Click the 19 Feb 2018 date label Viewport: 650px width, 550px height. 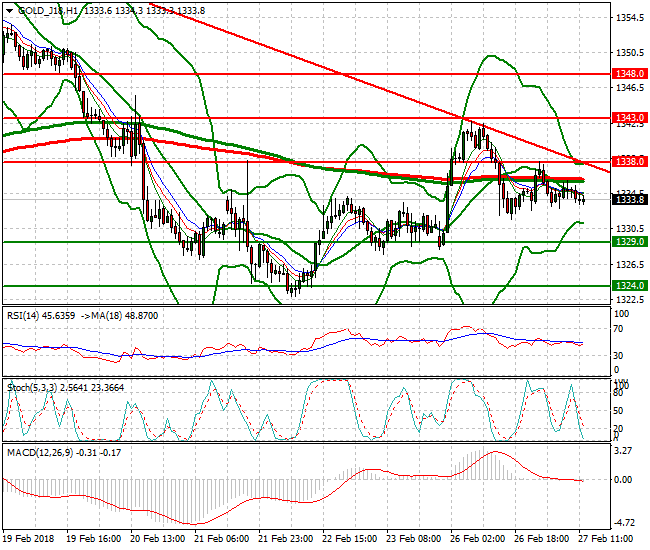pos(29,539)
